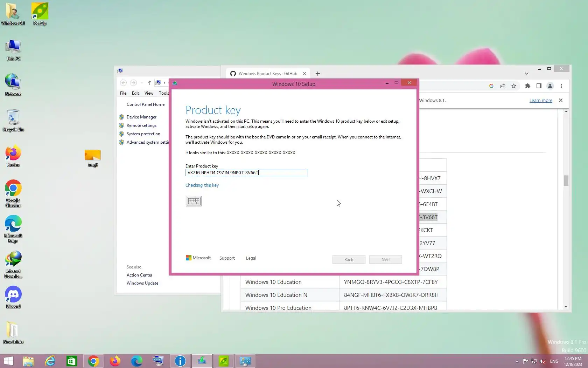Click the Next button in Setup
The width and height of the screenshot is (588, 368).
click(385, 260)
